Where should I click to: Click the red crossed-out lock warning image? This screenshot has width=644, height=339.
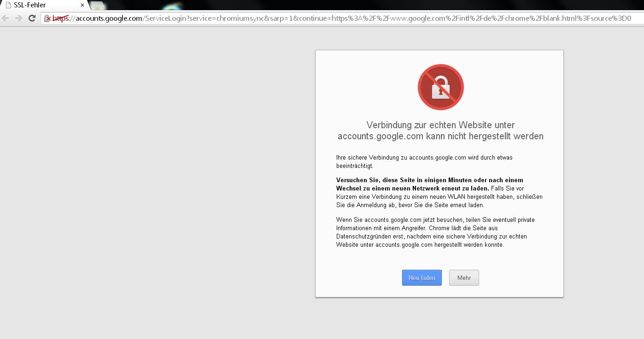click(x=440, y=87)
